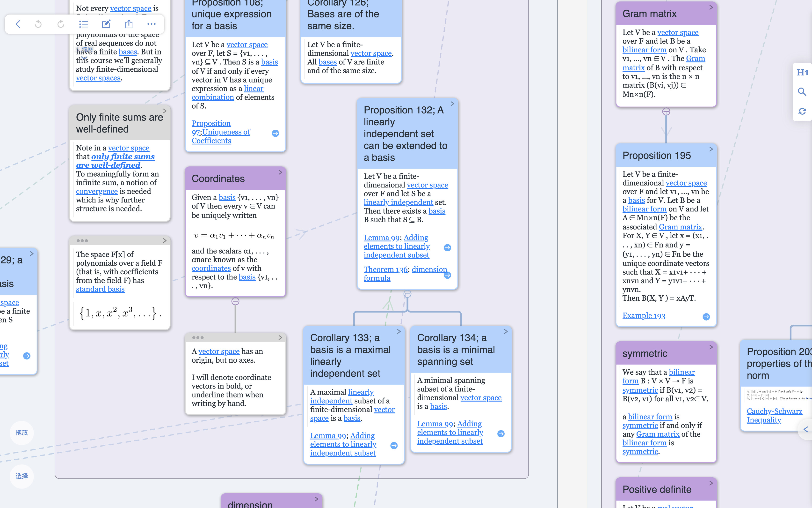Open bilinear form link in Gram matrix card
The height and width of the screenshot is (508, 812).
(644, 50)
